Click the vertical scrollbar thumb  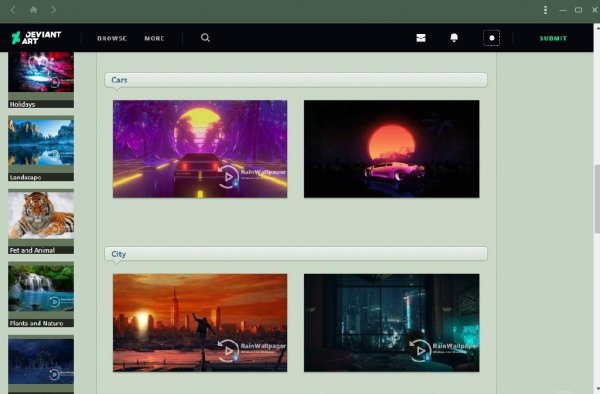click(x=597, y=198)
